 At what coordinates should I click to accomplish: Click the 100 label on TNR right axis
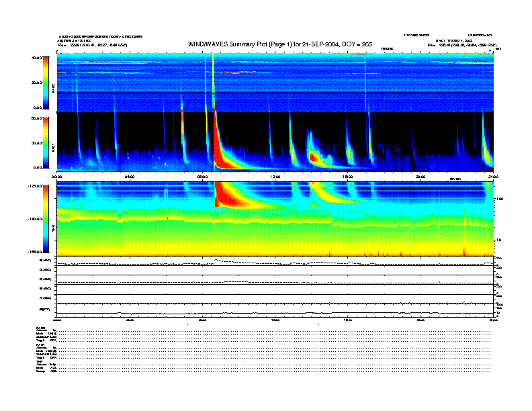(x=500, y=200)
